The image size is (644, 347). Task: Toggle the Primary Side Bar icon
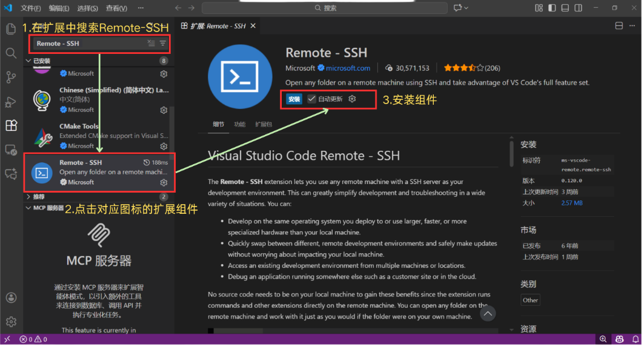pyautogui.click(x=552, y=8)
